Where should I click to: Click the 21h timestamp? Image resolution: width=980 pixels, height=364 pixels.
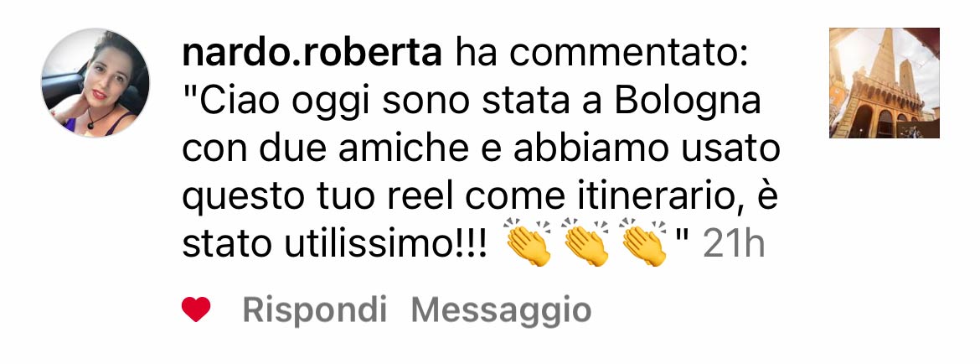pyautogui.click(x=734, y=245)
